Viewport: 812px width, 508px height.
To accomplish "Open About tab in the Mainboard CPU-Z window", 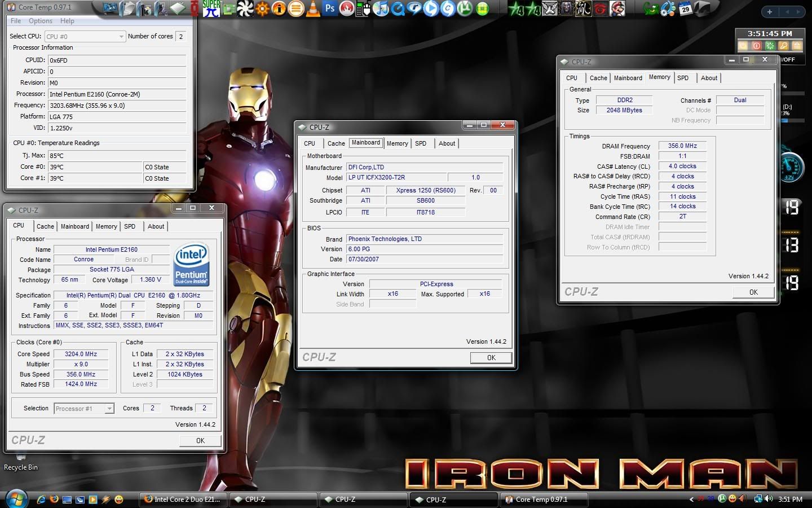I will (447, 143).
